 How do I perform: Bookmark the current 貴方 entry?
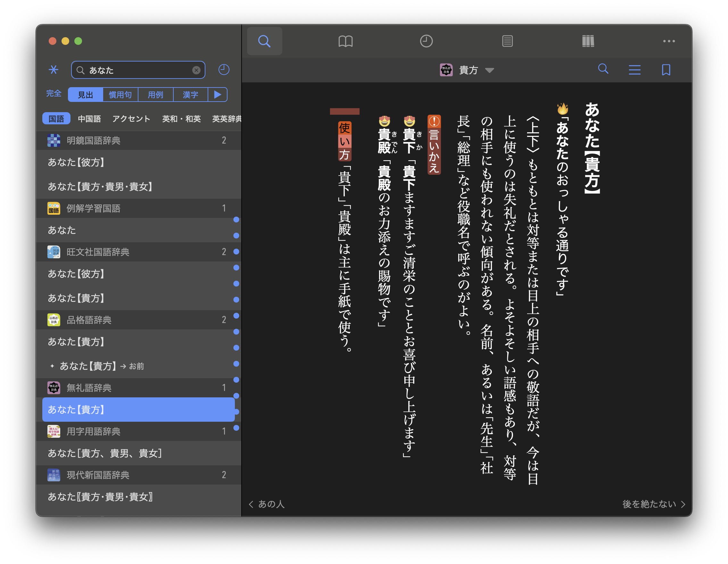[x=666, y=70]
